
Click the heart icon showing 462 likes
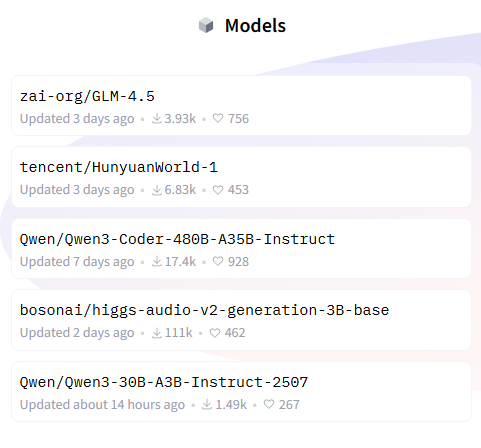[215, 333]
